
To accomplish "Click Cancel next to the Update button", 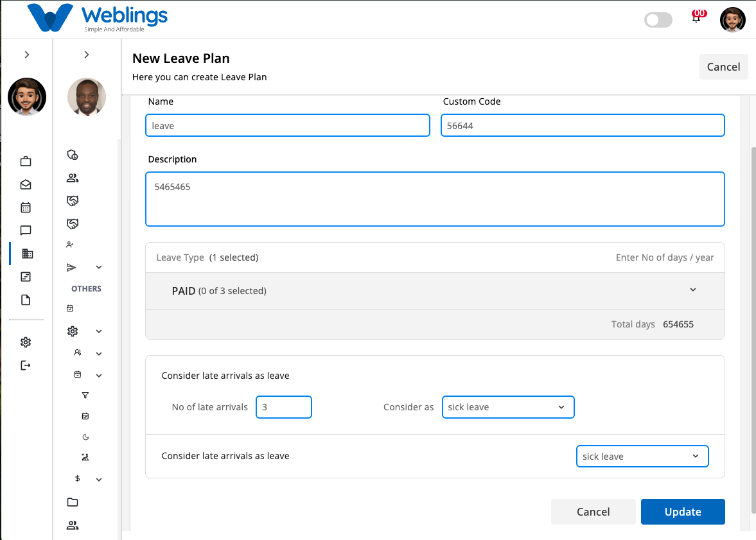I will (593, 512).
